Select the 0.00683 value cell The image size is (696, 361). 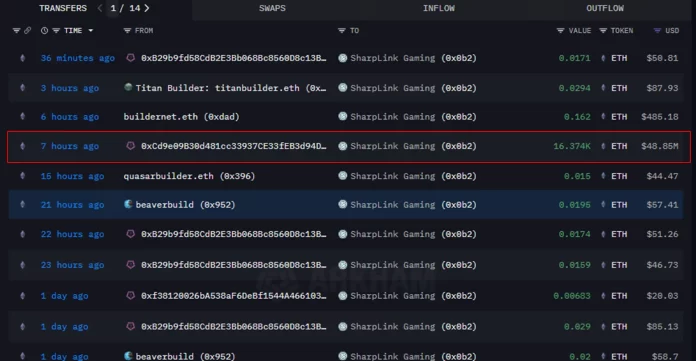point(572,296)
